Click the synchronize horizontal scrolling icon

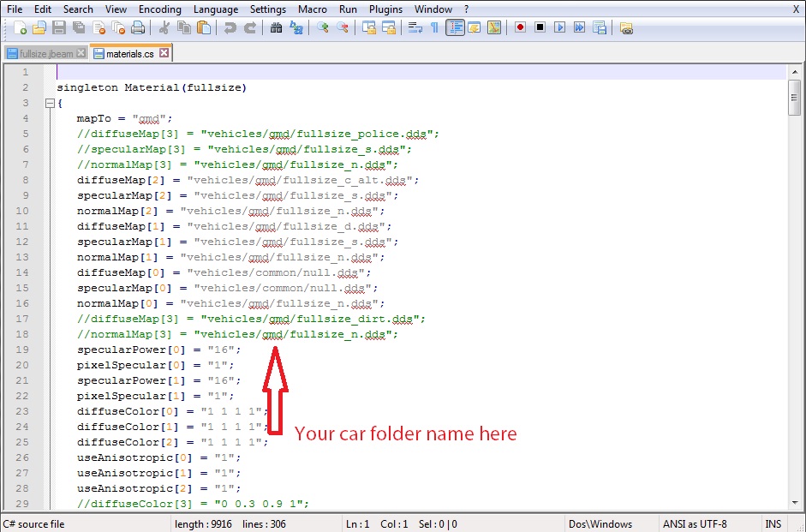point(389,27)
